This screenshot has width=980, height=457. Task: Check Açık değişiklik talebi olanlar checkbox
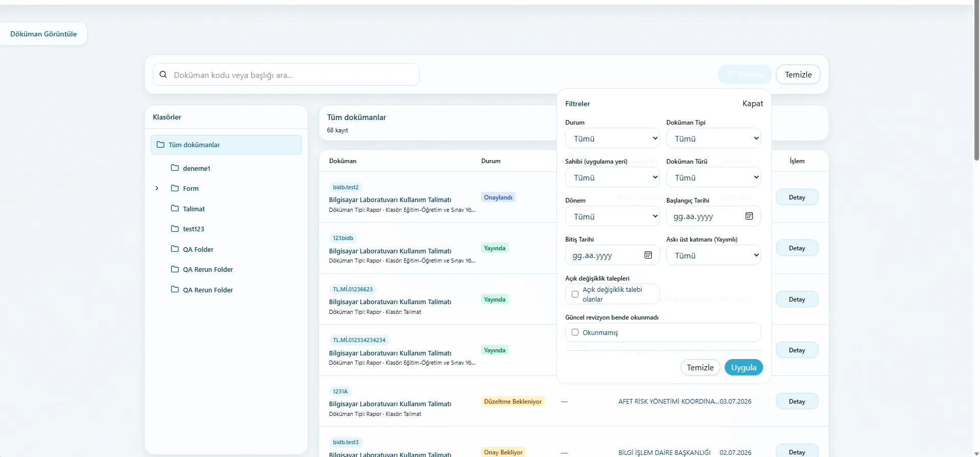pos(575,294)
